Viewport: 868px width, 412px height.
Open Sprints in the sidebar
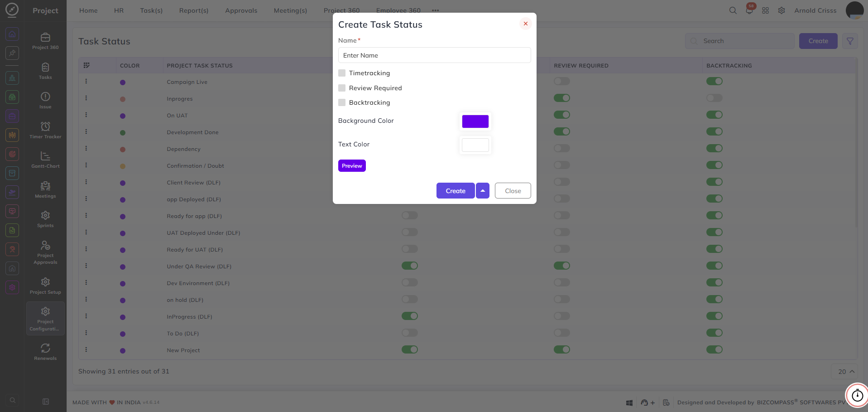pos(45,219)
